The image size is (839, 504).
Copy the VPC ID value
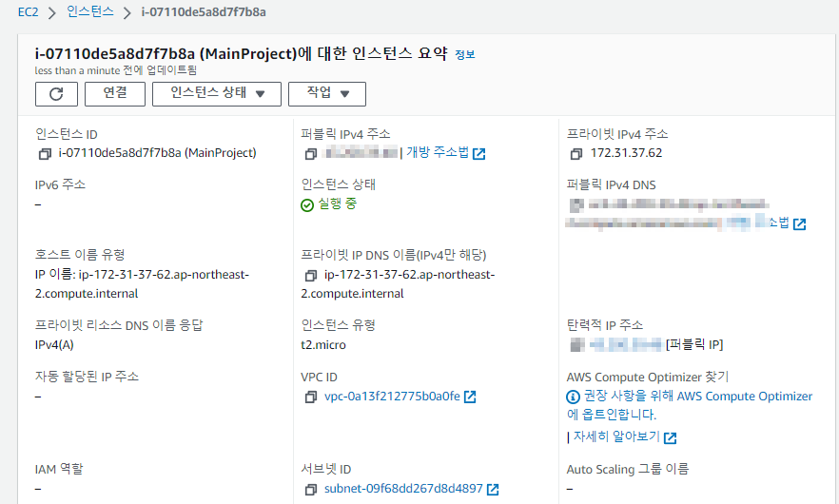coord(310,397)
